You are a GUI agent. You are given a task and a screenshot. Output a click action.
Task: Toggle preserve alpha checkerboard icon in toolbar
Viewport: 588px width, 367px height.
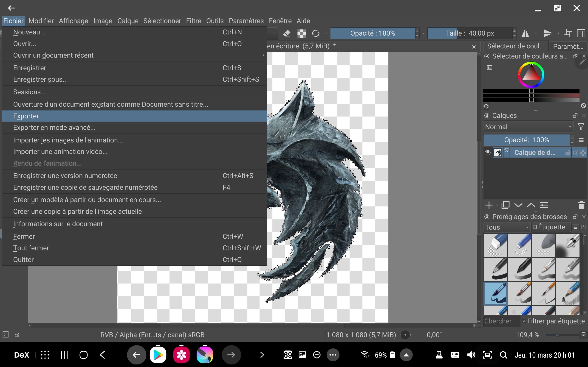[301, 33]
